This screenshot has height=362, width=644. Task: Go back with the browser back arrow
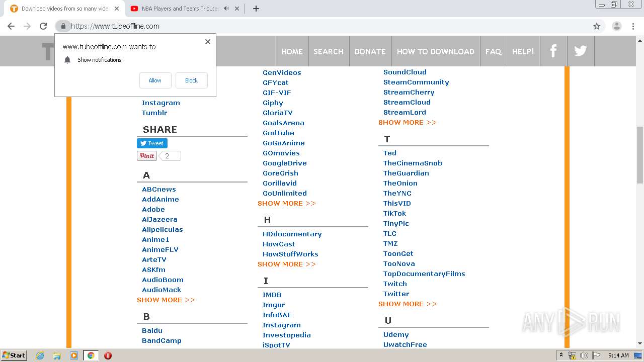[11, 26]
